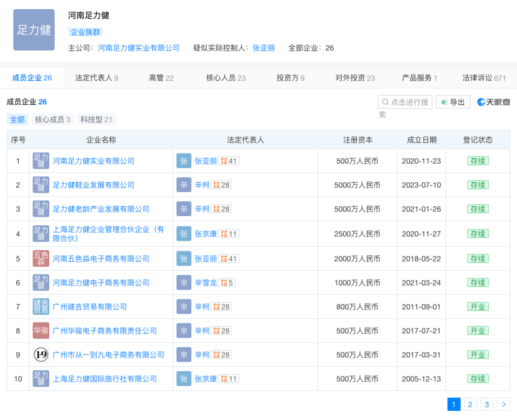Image resolution: width=517 pixels, height=420 pixels.
Task: Open relation badge 41 next to 张亚丽 row 1
Action: coord(228,161)
